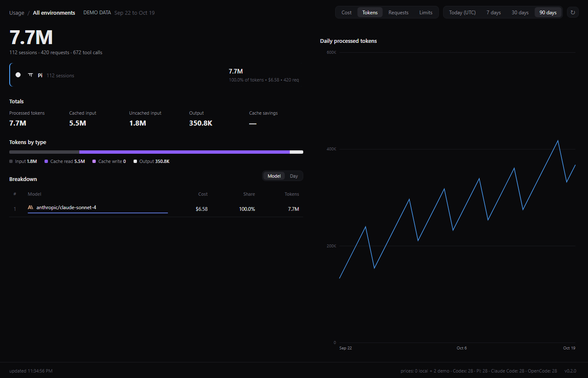Click the Tokens column header
Image resolution: width=588 pixels, height=378 pixels.
[x=292, y=194]
